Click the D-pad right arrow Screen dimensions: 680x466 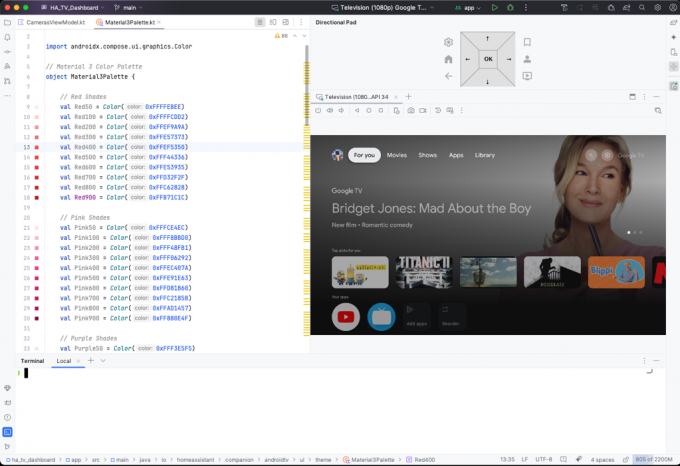pyautogui.click(x=509, y=59)
